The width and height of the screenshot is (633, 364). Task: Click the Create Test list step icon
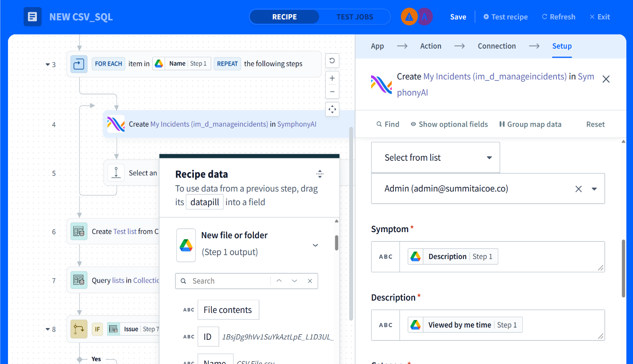pos(79,232)
